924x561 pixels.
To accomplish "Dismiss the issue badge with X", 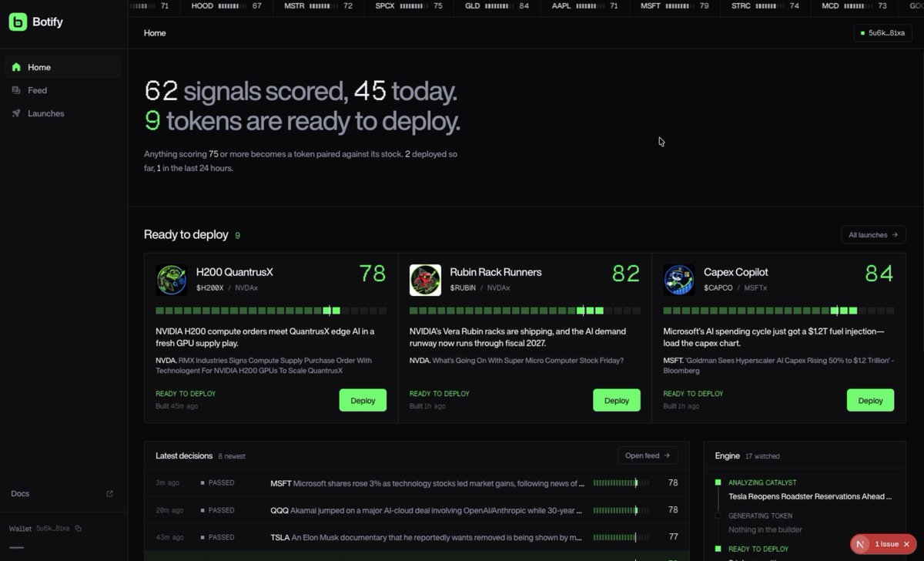I will click(908, 544).
